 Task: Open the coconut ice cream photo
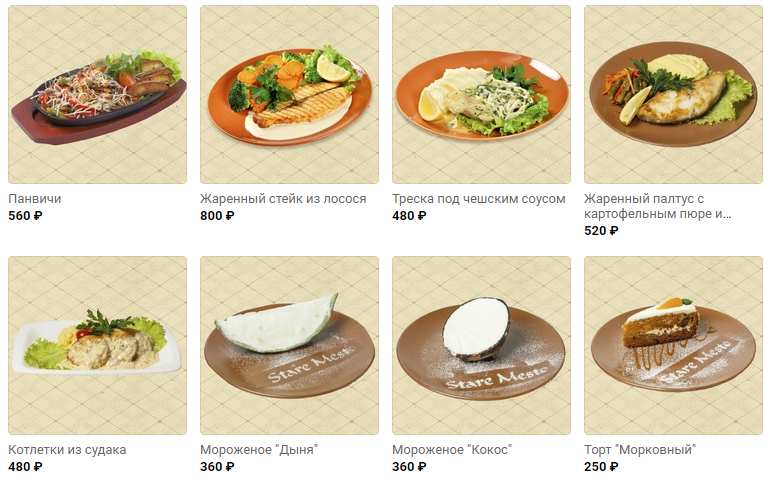click(x=481, y=345)
